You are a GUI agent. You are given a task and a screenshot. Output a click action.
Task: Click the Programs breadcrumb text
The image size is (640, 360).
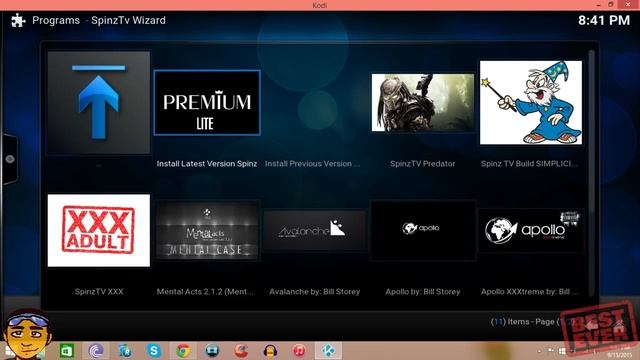[x=56, y=20]
